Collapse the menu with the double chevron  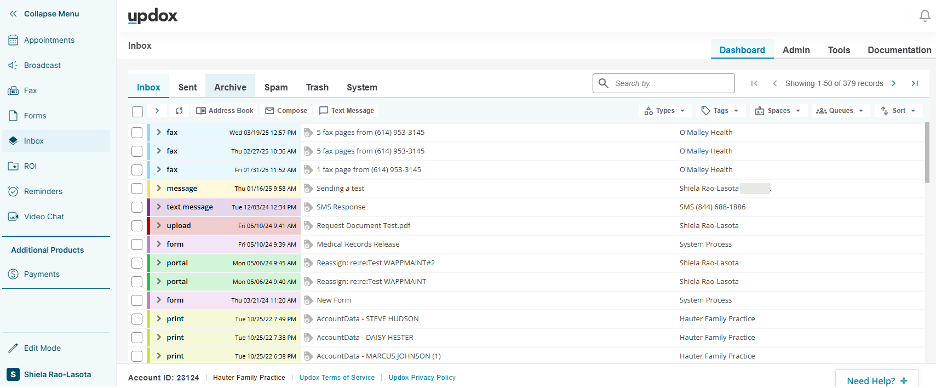pyautogui.click(x=13, y=14)
